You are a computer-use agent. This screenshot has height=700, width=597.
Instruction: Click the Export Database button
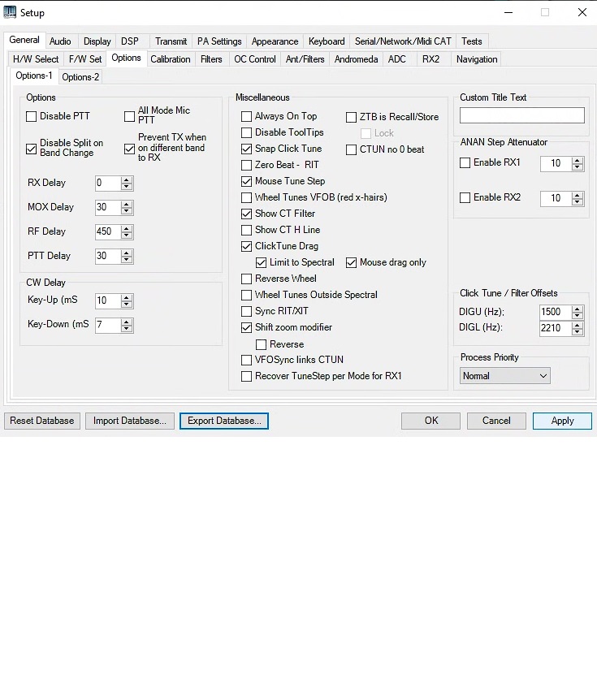click(224, 421)
